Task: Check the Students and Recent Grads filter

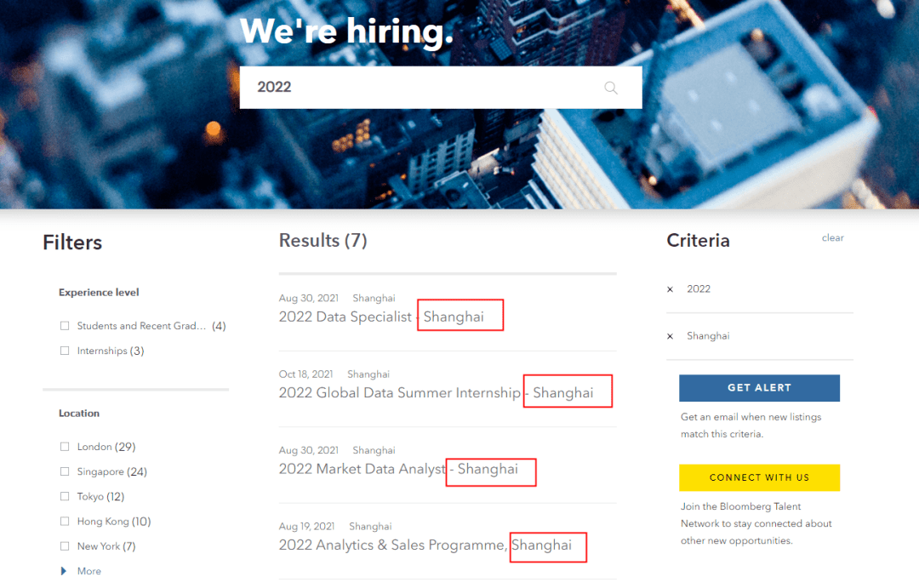Action: [65, 326]
